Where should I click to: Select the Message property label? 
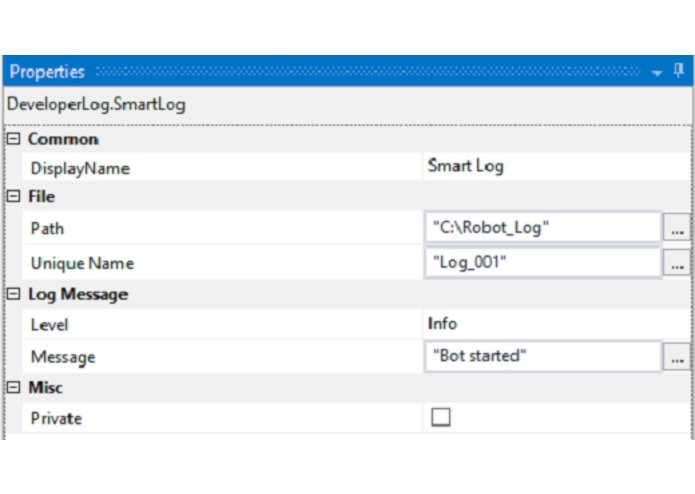pyautogui.click(x=63, y=357)
